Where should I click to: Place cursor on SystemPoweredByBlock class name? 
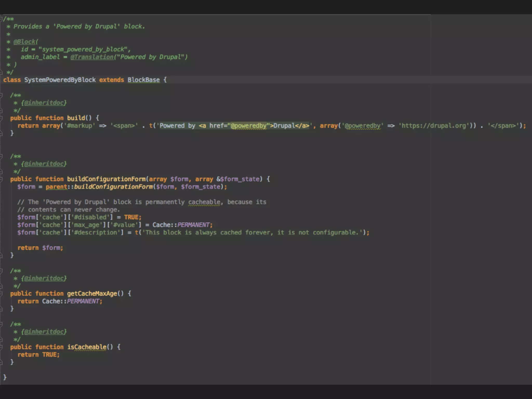coord(60,80)
